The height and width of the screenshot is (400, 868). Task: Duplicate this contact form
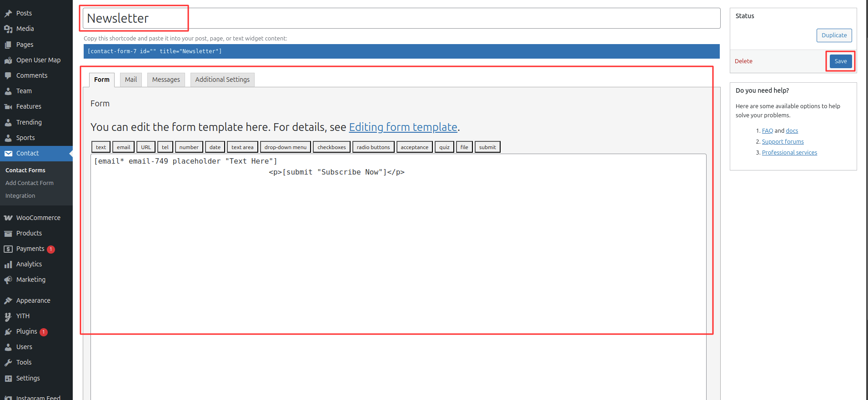click(x=834, y=35)
